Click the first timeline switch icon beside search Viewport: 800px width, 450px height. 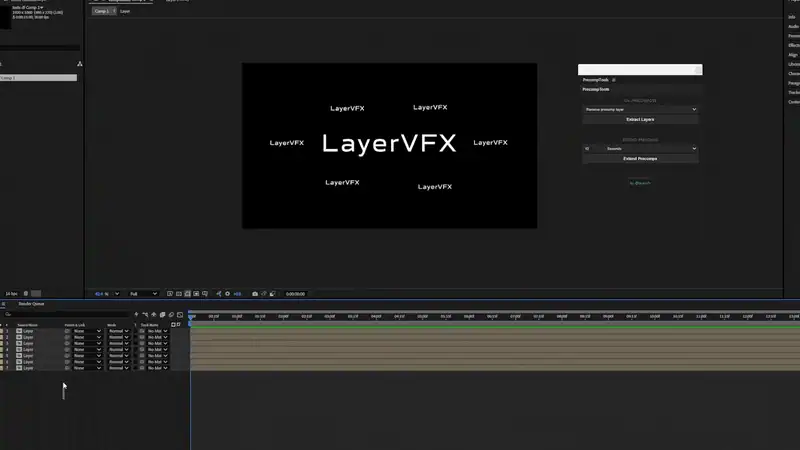pos(136,315)
